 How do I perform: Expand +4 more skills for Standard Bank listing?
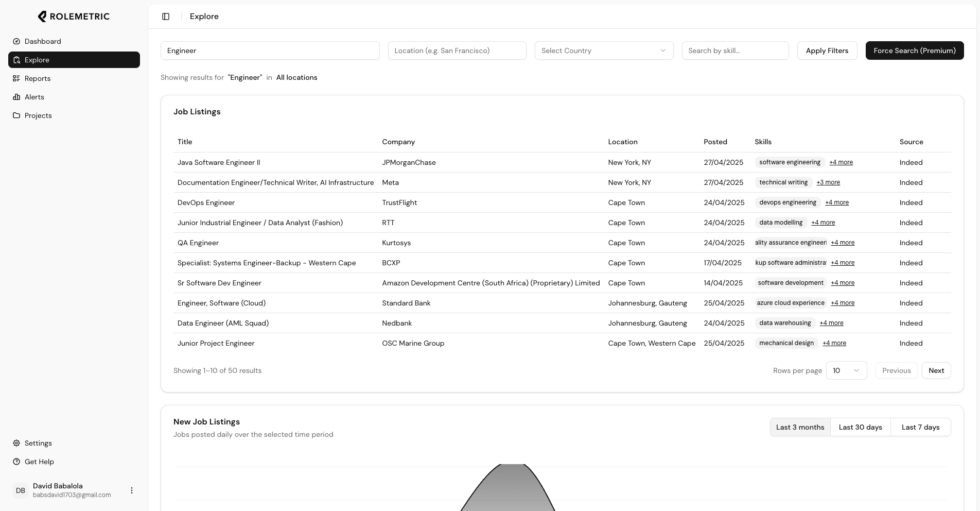tap(843, 303)
